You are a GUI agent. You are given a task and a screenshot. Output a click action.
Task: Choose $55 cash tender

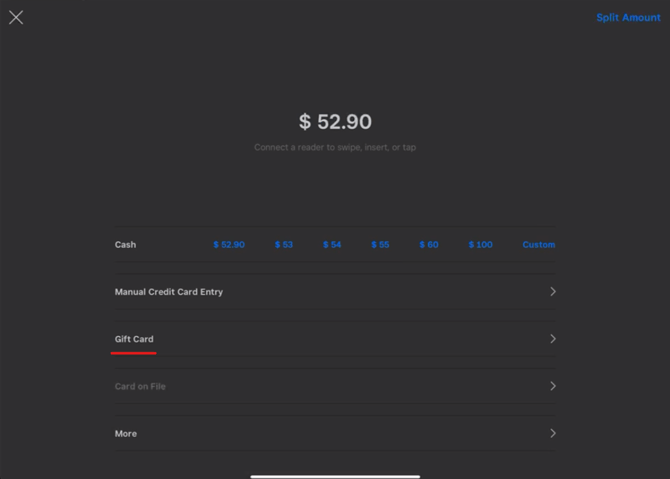pyautogui.click(x=380, y=245)
